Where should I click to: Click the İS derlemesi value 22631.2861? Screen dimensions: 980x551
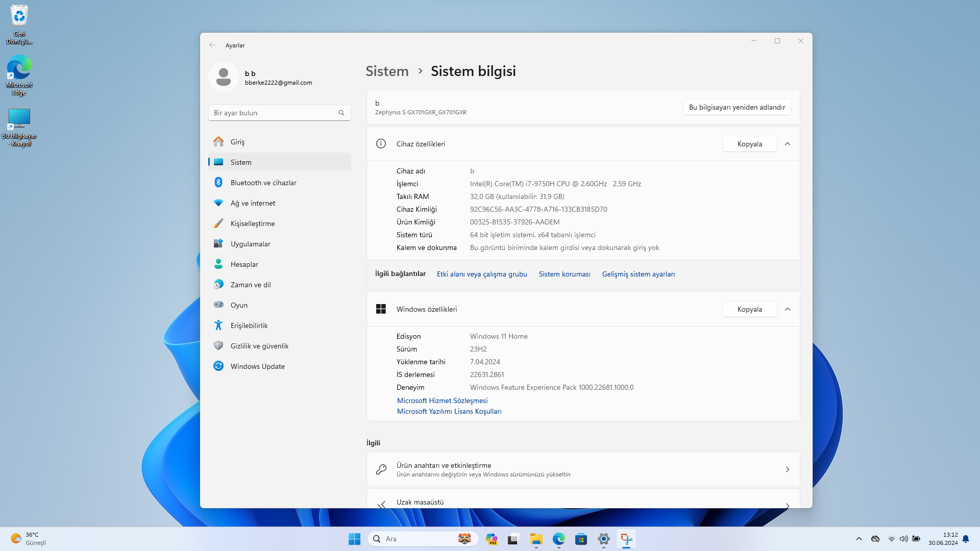487,374
